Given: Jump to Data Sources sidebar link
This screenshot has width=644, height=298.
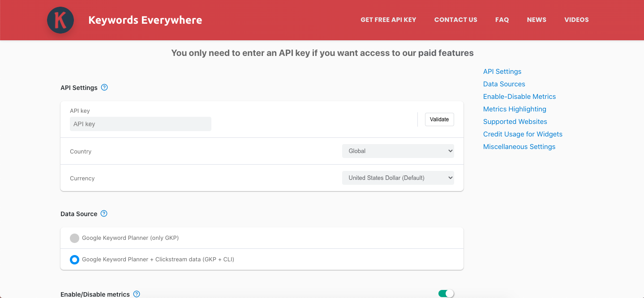Looking at the screenshot, I should pyautogui.click(x=504, y=84).
